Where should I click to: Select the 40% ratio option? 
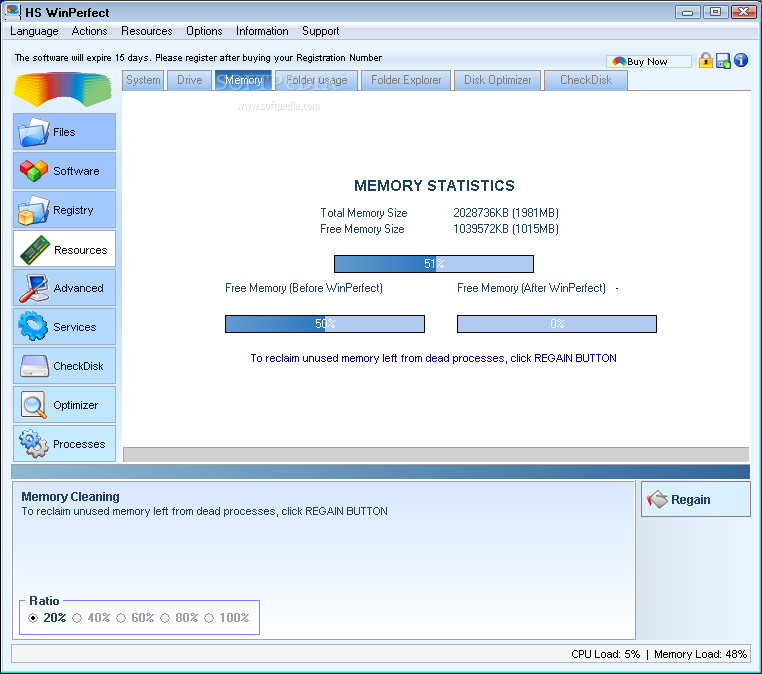tap(77, 618)
